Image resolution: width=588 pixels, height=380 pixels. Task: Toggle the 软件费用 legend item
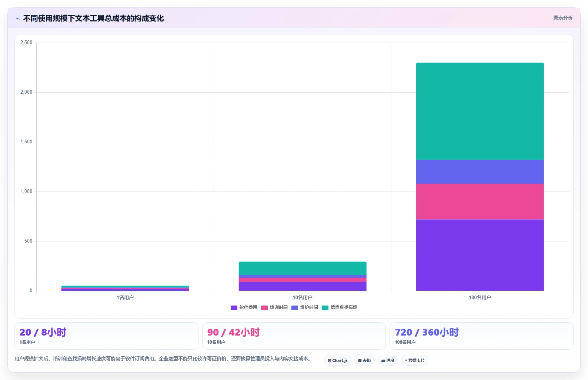click(x=244, y=307)
